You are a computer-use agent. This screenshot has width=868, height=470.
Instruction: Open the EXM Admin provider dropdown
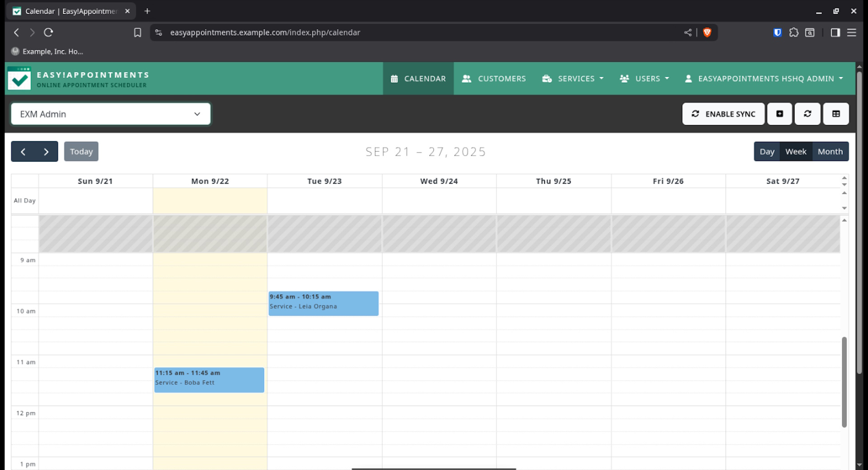110,114
